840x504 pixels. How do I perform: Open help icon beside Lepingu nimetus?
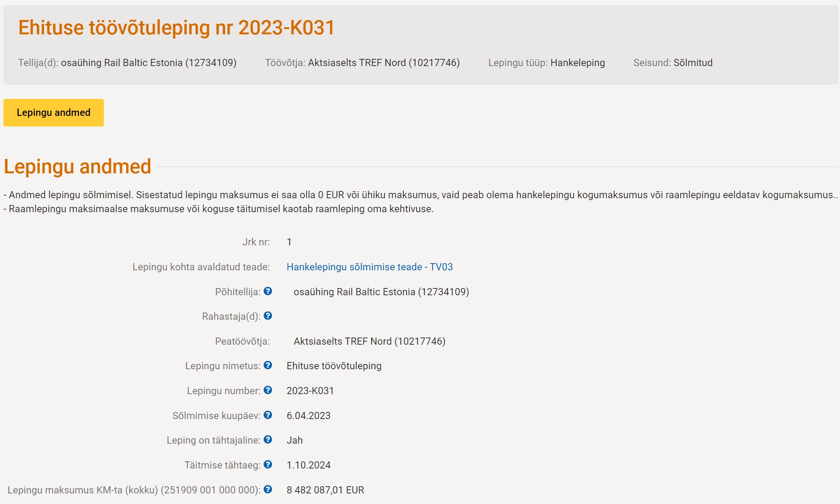click(x=268, y=365)
